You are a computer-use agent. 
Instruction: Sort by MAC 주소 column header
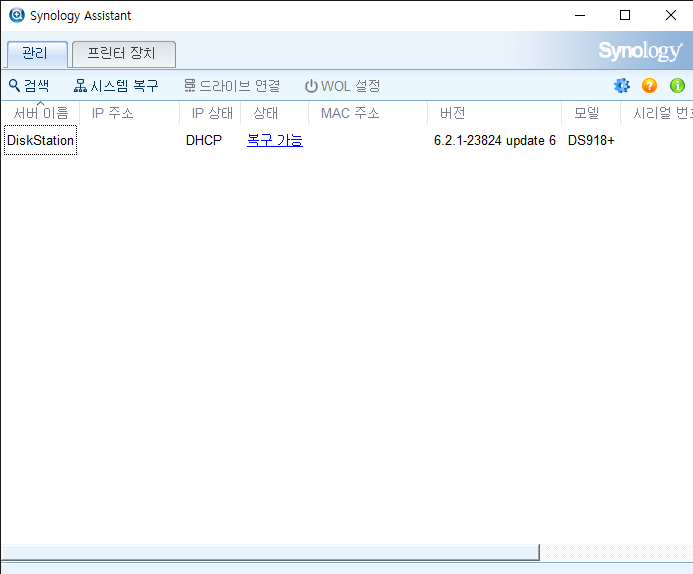point(368,113)
